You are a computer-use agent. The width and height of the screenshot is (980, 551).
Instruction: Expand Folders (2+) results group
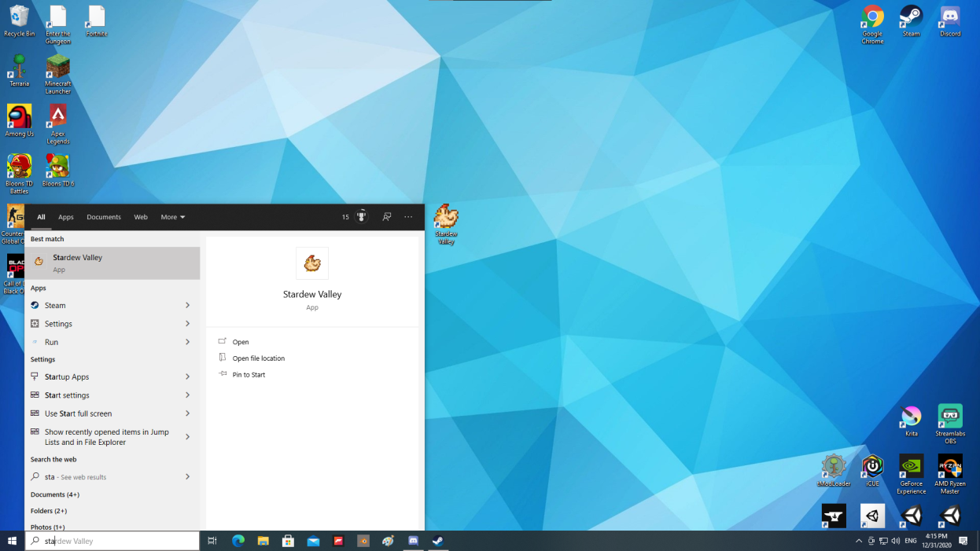coord(49,511)
